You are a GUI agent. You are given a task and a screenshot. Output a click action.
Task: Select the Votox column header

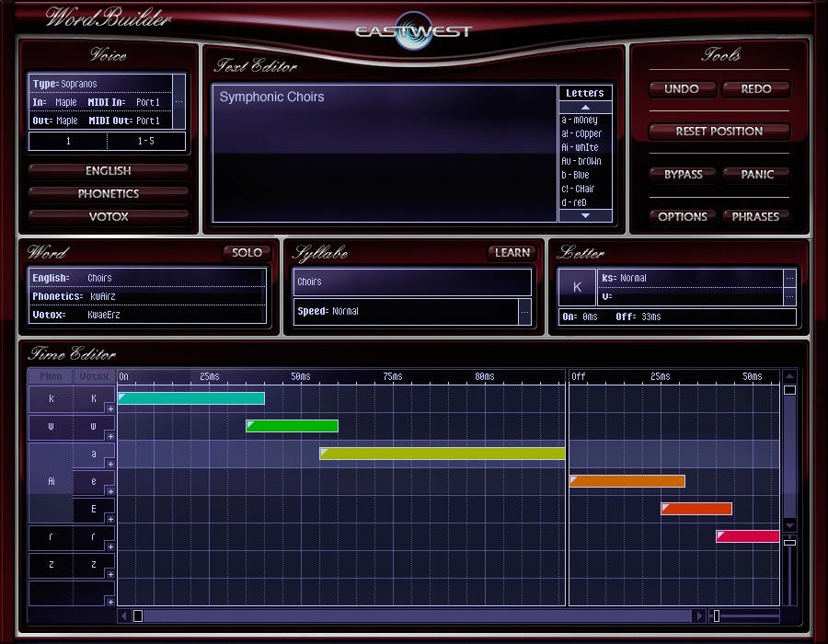click(94, 376)
